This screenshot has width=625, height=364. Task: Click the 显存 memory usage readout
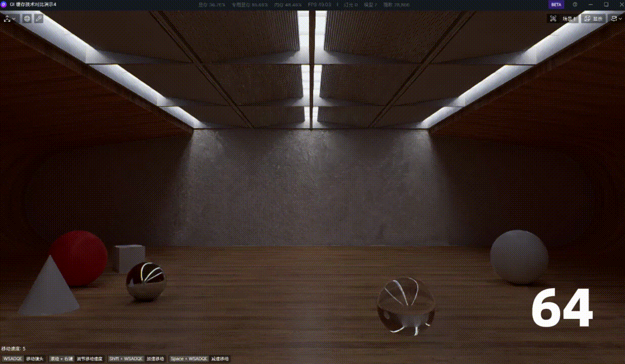pyautogui.click(x=212, y=5)
